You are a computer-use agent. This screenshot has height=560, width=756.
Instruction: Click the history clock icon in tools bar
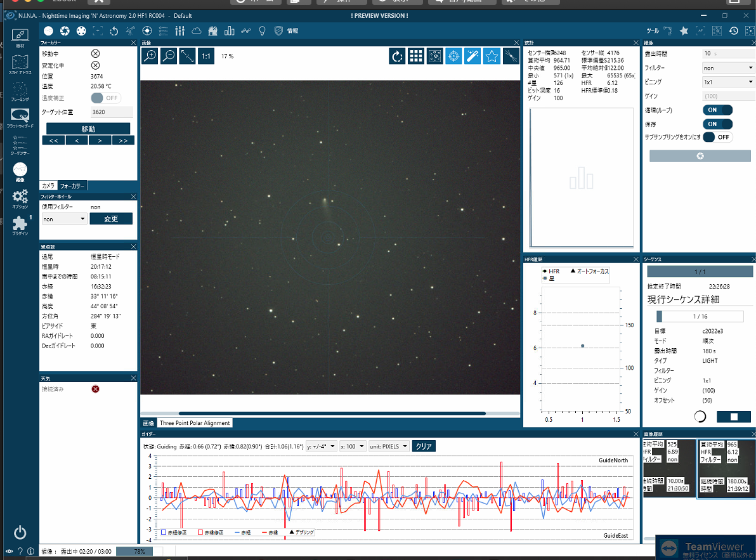(x=733, y=31)
